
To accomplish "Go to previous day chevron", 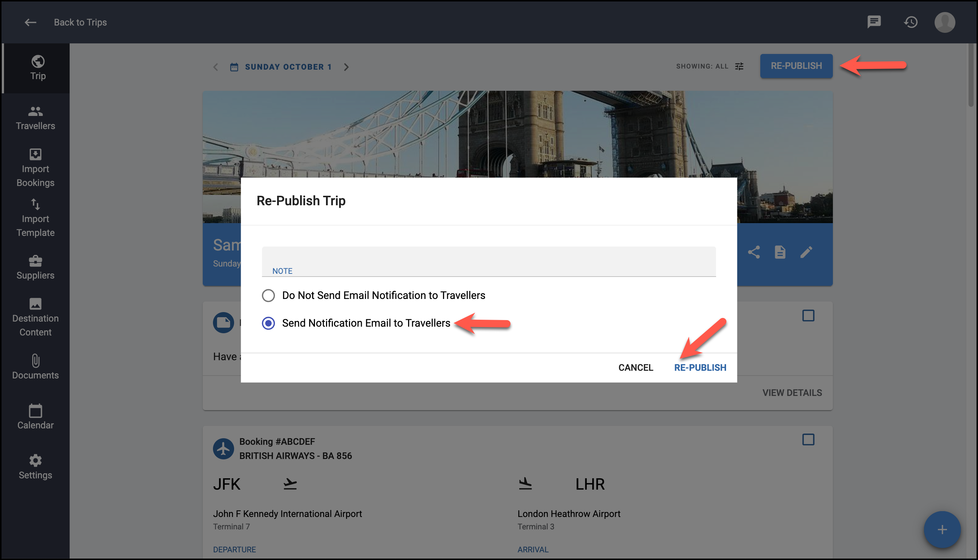I will pyautogui.click(x=216, y=67).
